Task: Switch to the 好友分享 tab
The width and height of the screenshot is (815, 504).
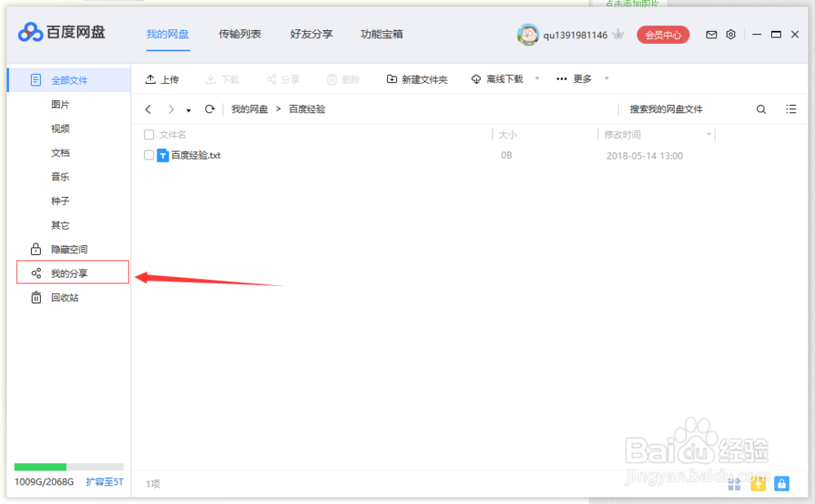Action: tap(311, 34)
